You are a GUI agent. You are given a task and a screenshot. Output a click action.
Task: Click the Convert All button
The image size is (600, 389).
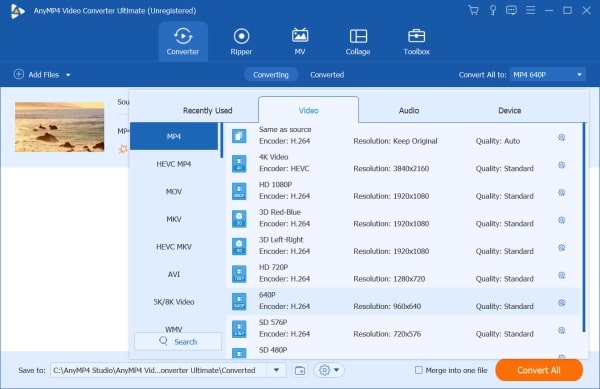coord(539,370)
